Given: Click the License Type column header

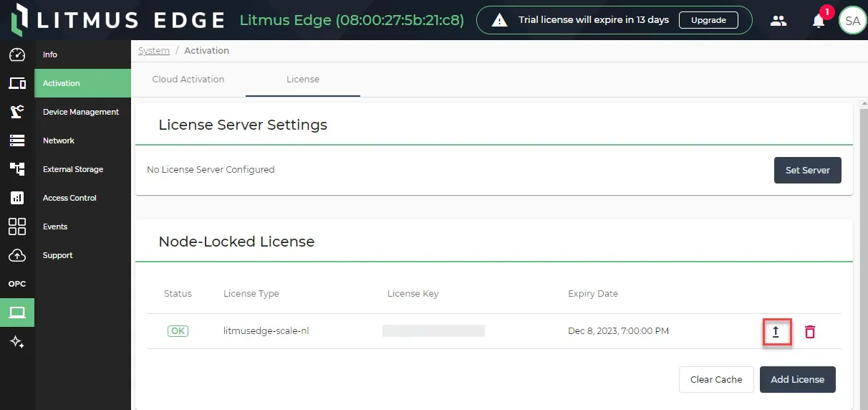Looking at the screenshot, I should pyautogui.click(x=251, y=294).
